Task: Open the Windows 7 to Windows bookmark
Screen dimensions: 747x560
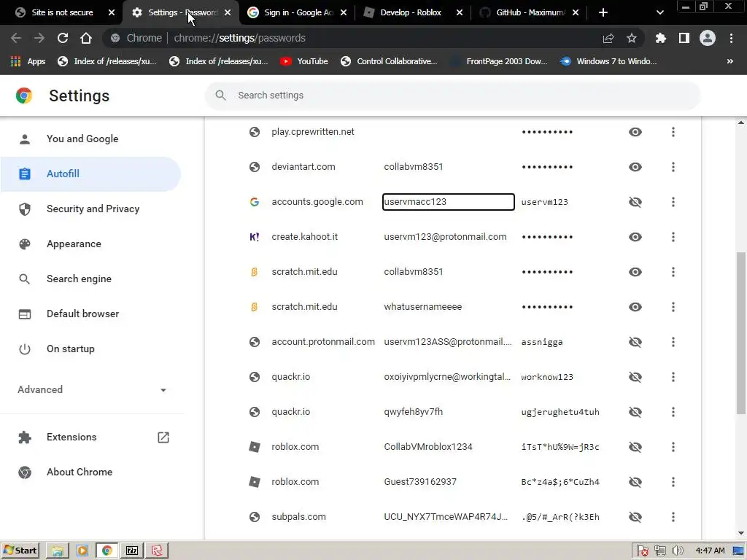Action: [608, 61]
